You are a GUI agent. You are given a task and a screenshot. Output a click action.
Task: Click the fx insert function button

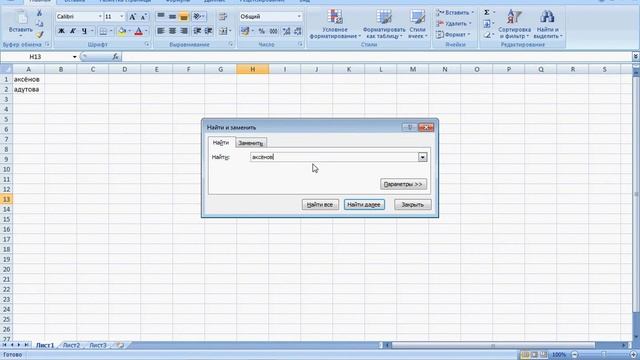(x=116, y=57)
